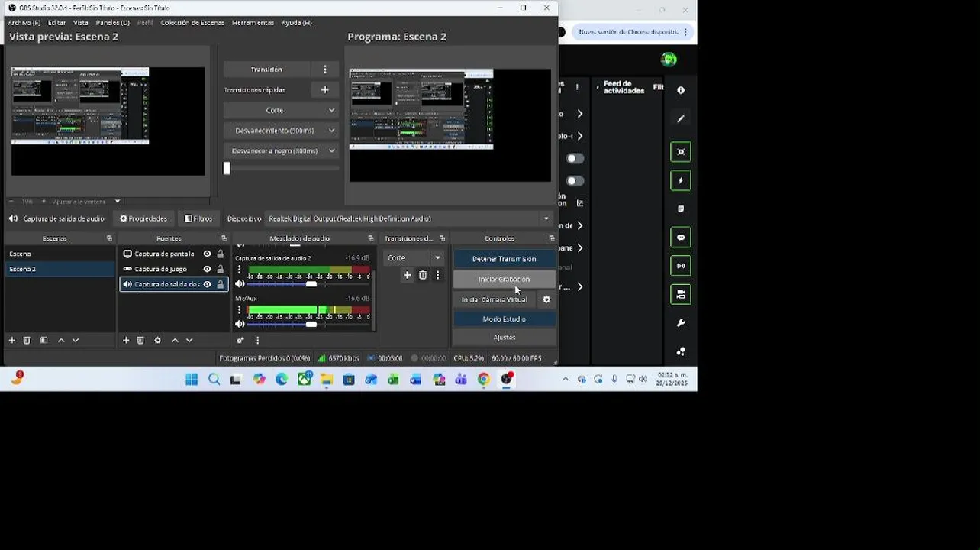Open Dispositivo Realtek Digital Output dropdown
This screenshot has width=980, height=550.
(x=409, y=218)
